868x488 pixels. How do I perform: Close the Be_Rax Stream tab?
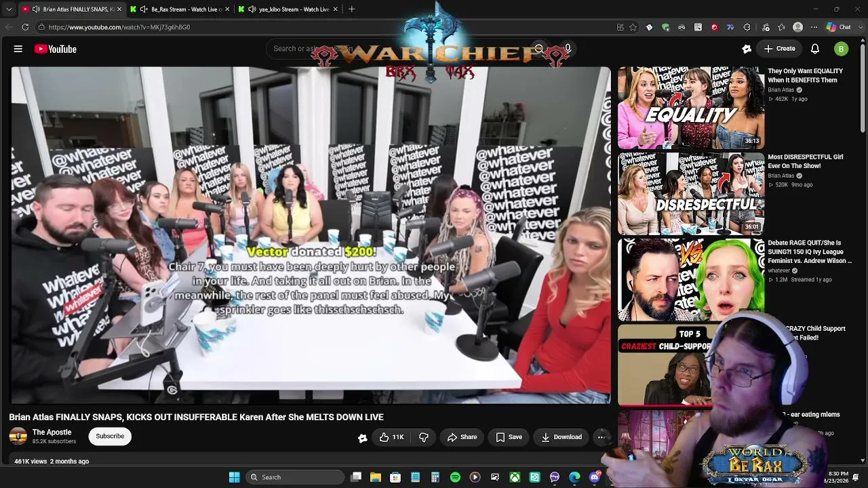(x=227, y=9)
